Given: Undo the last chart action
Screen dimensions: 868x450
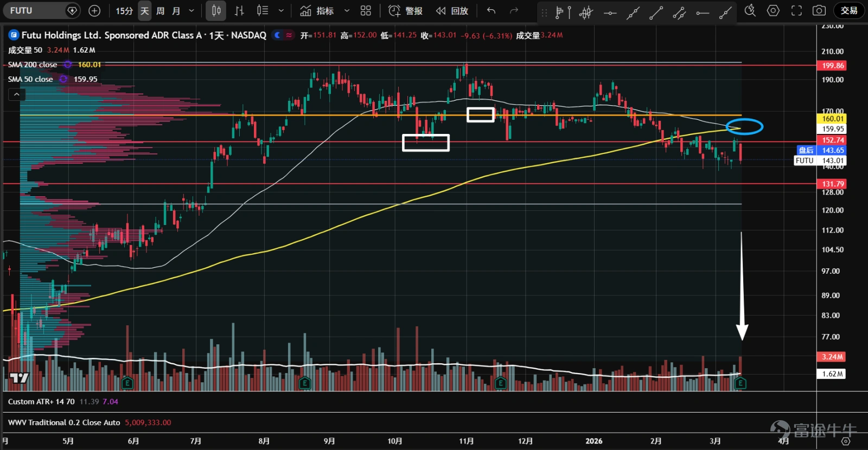Looking at the screenshot, I should tap(492, 10).
